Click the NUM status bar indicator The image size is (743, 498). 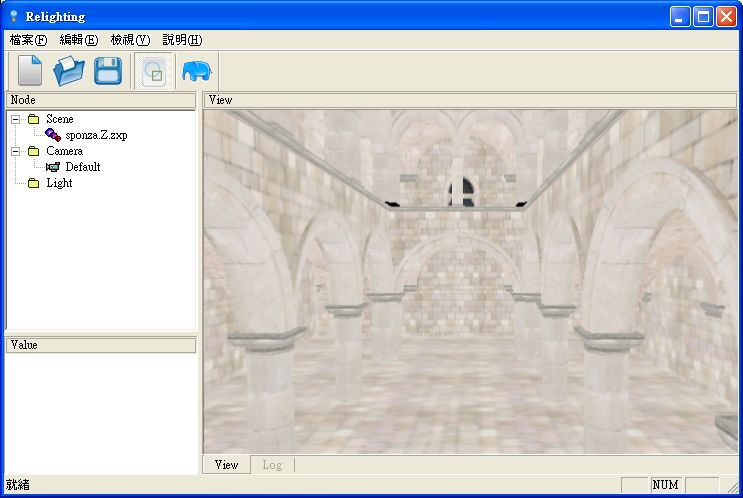666,485
